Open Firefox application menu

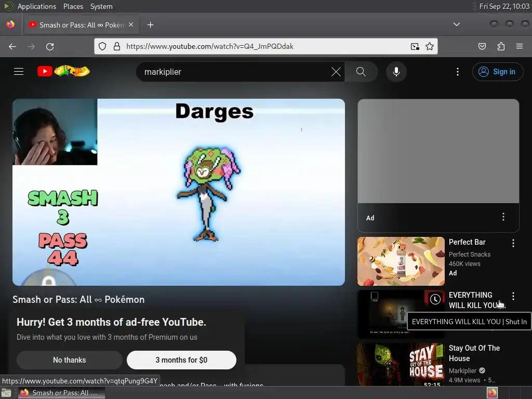click(520, 46)
